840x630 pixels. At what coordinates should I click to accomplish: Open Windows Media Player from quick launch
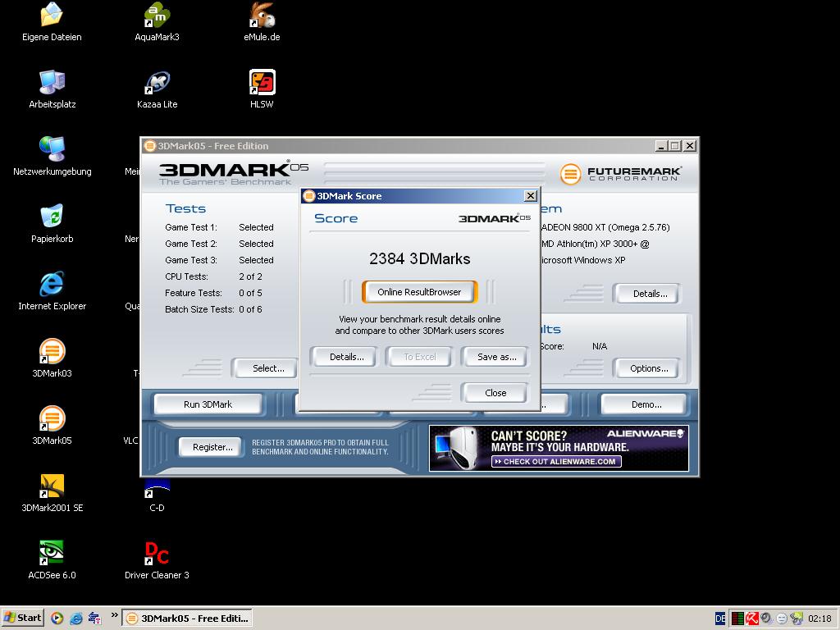(x=57, y=619)
